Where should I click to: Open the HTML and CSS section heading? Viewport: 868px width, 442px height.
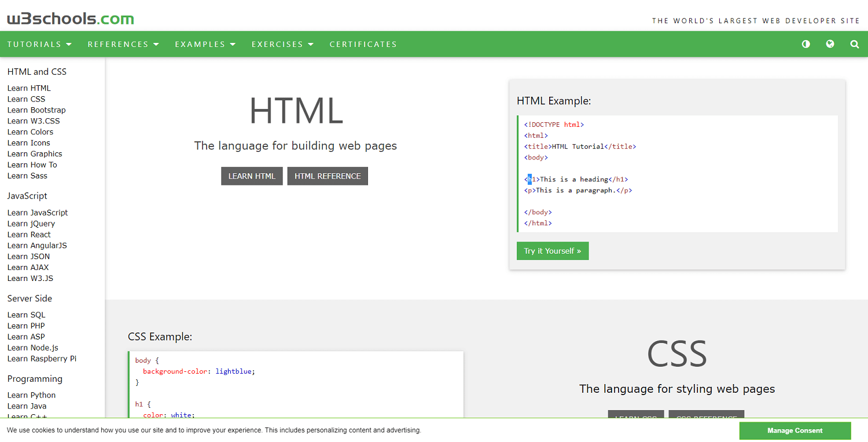point(36,71)
